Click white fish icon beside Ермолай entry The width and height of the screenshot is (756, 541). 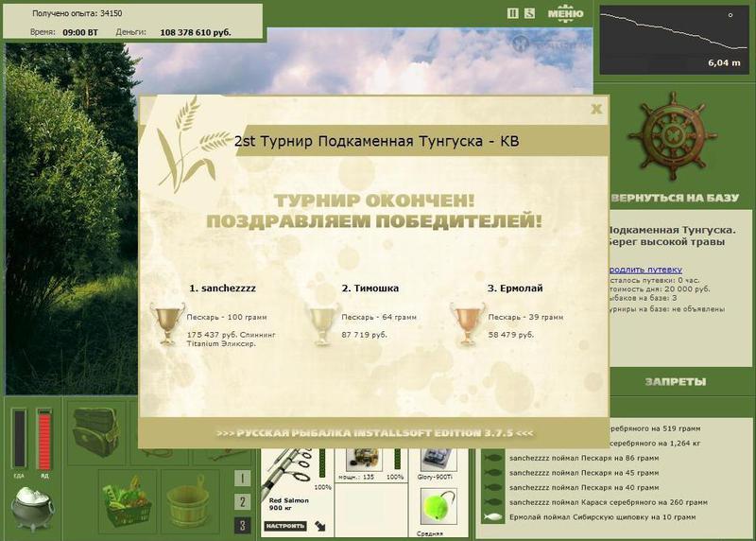pos(492,516)
